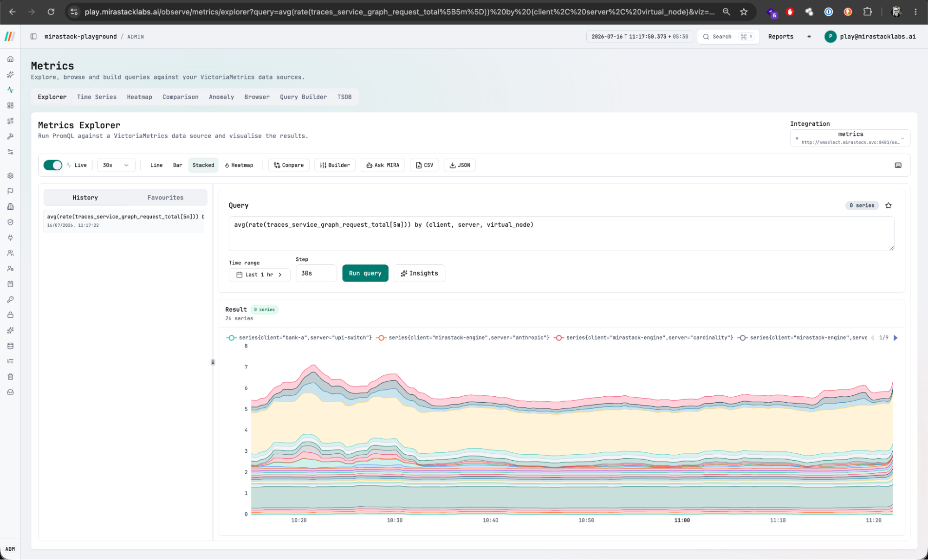
Task: Open the indented list icon in sidebar
Action: pyautogui.click(x=10, y=361)
